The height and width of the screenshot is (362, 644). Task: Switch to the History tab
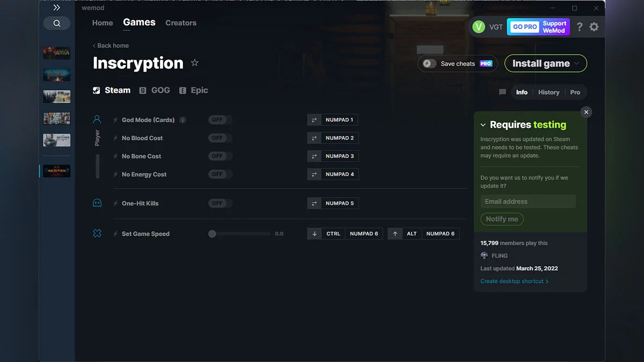[x=548, y=92]
